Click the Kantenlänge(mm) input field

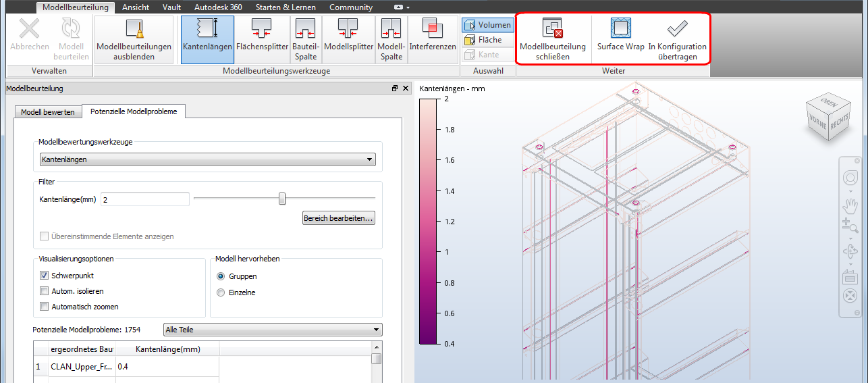tap(144, 199)
